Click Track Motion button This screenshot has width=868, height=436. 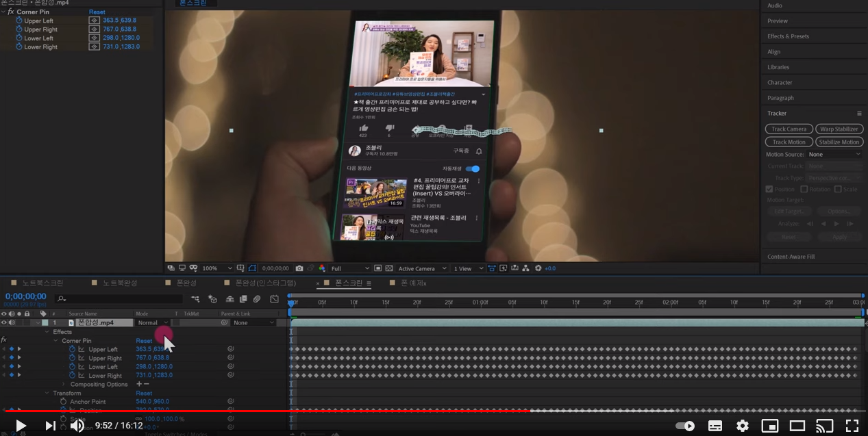(x=789, y=142)
